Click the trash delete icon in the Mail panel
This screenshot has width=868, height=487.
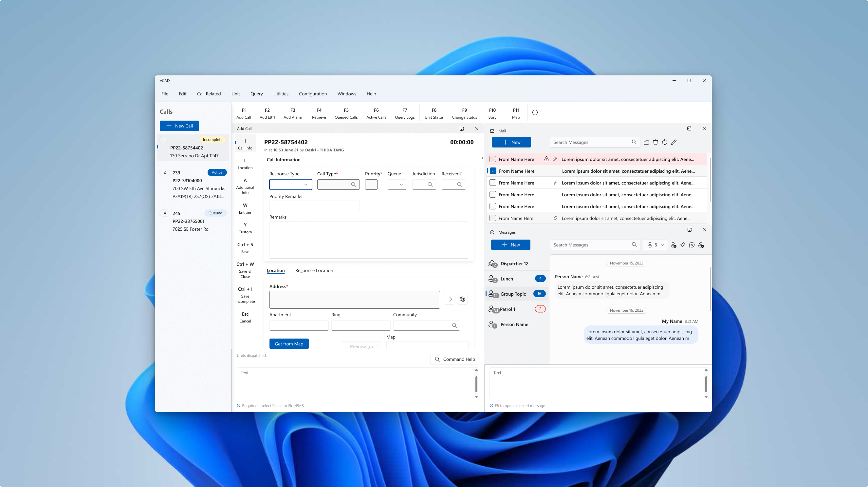point(656,142)
